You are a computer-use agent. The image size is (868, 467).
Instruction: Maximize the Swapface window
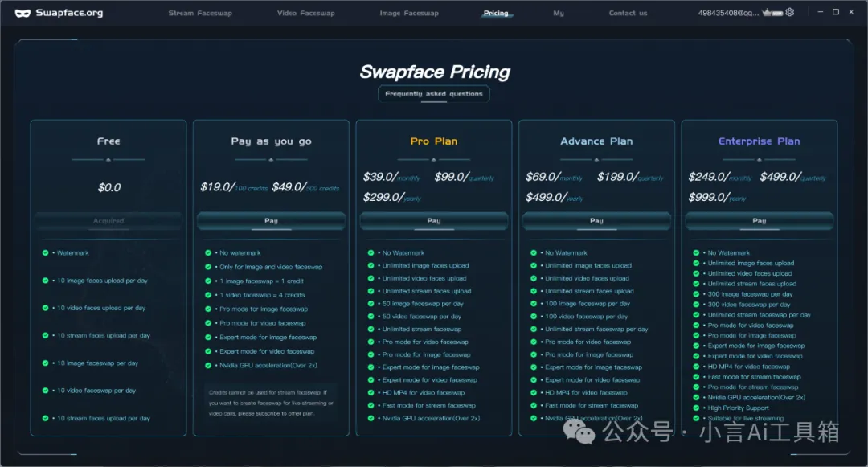(836, 11)
